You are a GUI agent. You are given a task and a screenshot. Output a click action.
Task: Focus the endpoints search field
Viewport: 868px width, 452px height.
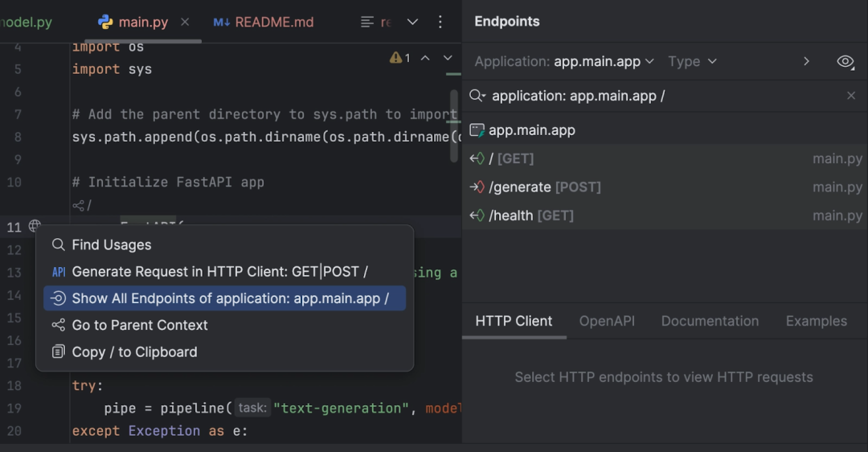pos(665,96)
